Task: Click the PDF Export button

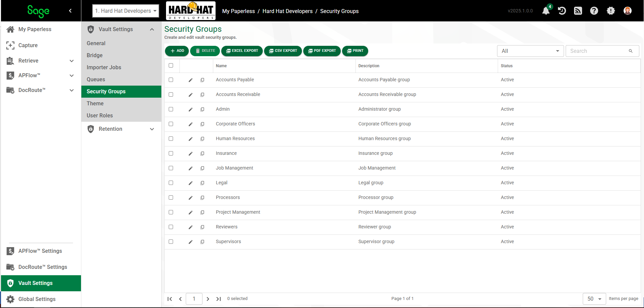Action: click(322, 51)
